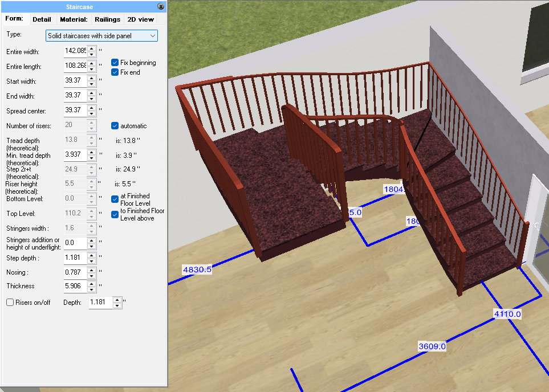Increase Entire width with up arrow

pos(91,48)
